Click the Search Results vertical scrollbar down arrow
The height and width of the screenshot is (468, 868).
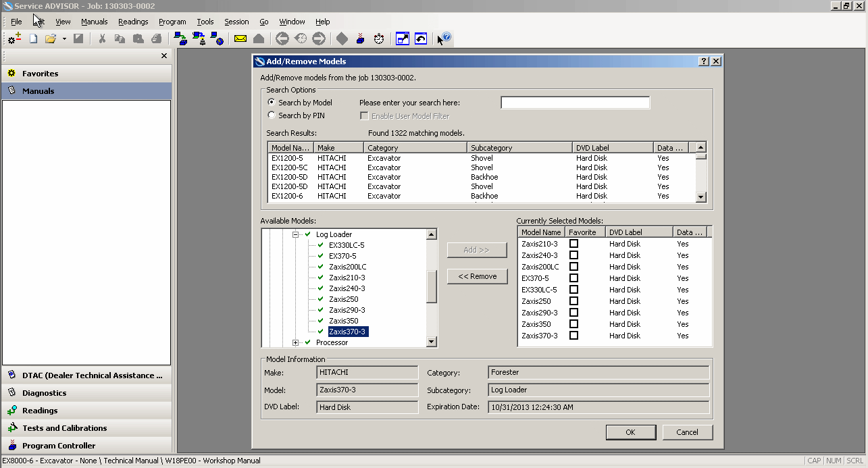(x=700, y=197)
